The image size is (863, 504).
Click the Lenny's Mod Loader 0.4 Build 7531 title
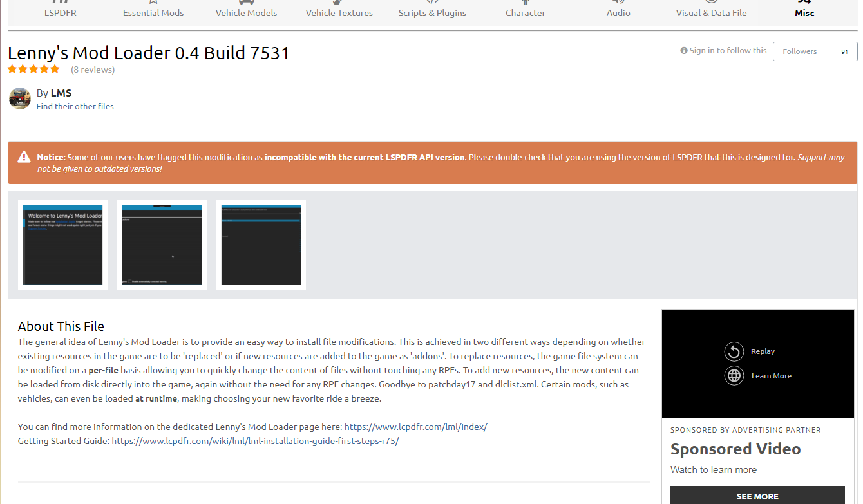[149, 53]
